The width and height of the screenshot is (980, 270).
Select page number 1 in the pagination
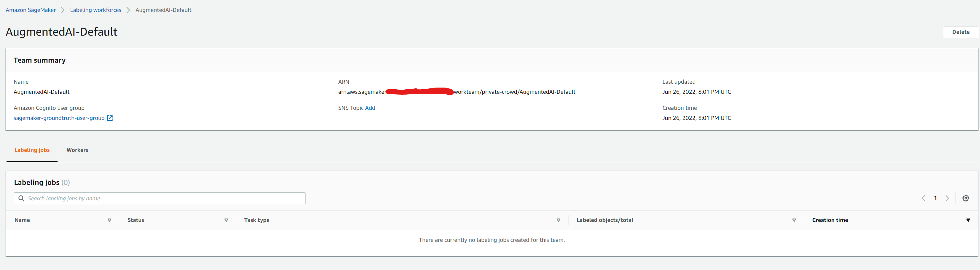pyautogui.click(x=935, y=198)
